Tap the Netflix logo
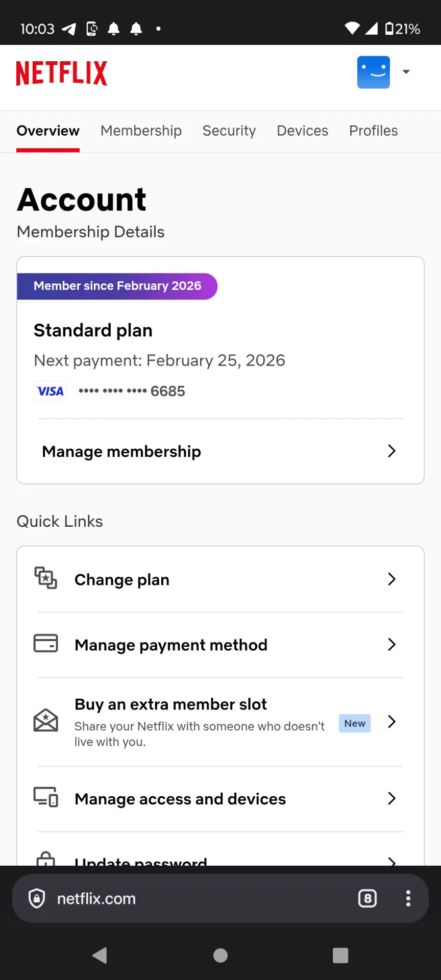 (62, 73)
